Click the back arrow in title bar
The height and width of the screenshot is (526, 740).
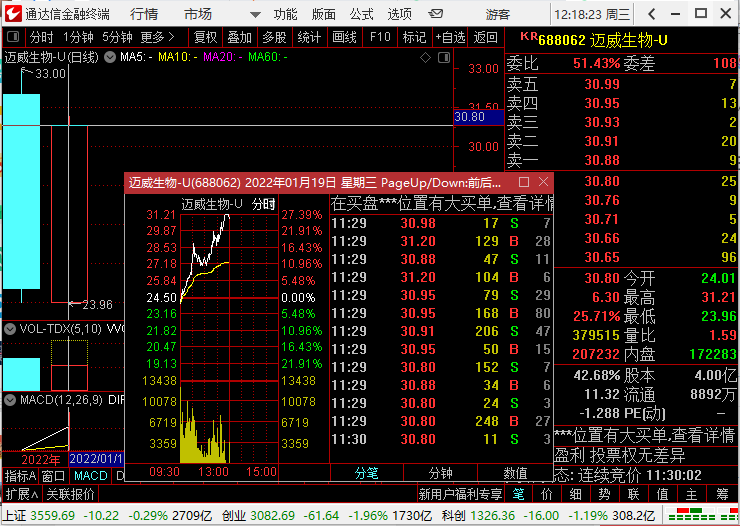pos(652,14)
